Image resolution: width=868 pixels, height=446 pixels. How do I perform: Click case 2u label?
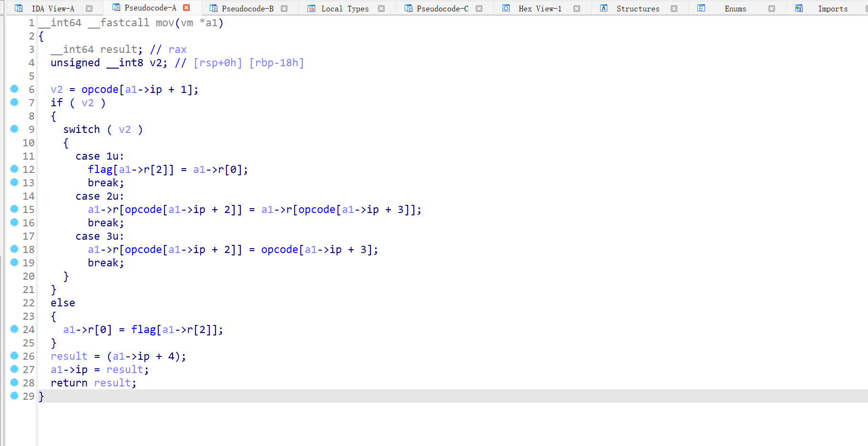coord(100,196)
